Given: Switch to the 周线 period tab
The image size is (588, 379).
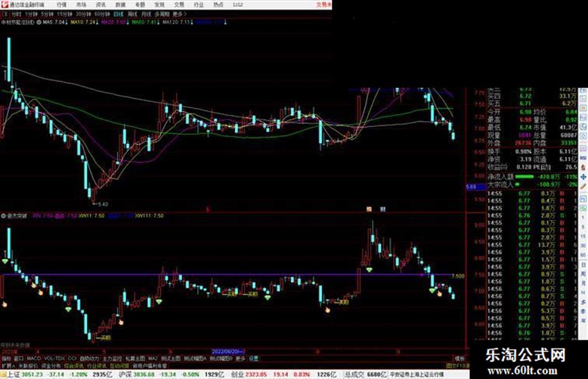Looking at the screenshot, I should click(x=133, y=14).
